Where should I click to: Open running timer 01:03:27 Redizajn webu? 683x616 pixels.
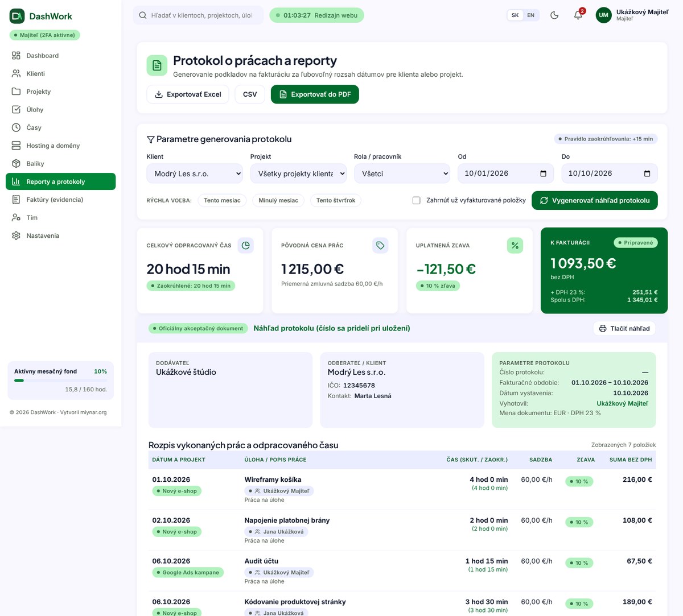(x=316, y=15)
